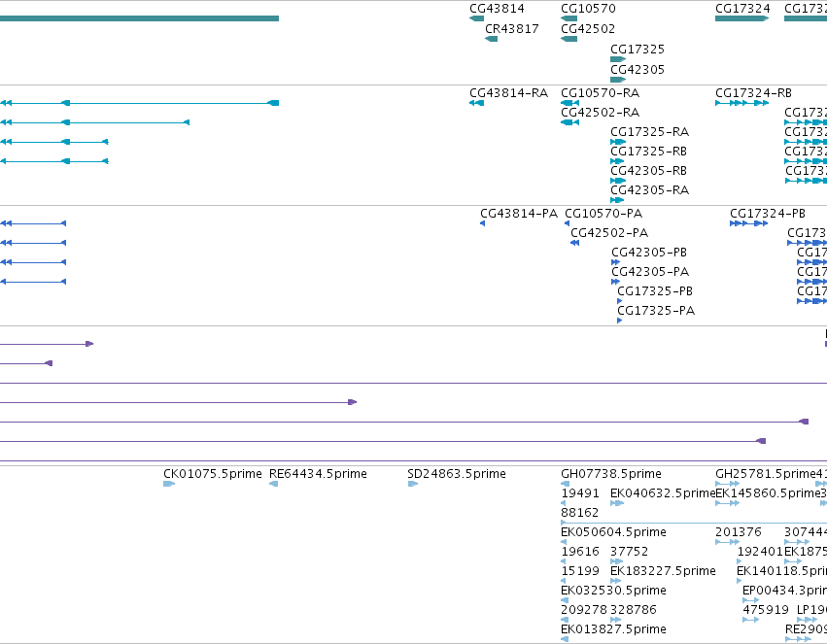Screen dimensions: 827x644
Task: Click the SD24863.5prime label text
Action: coord(457,474)
